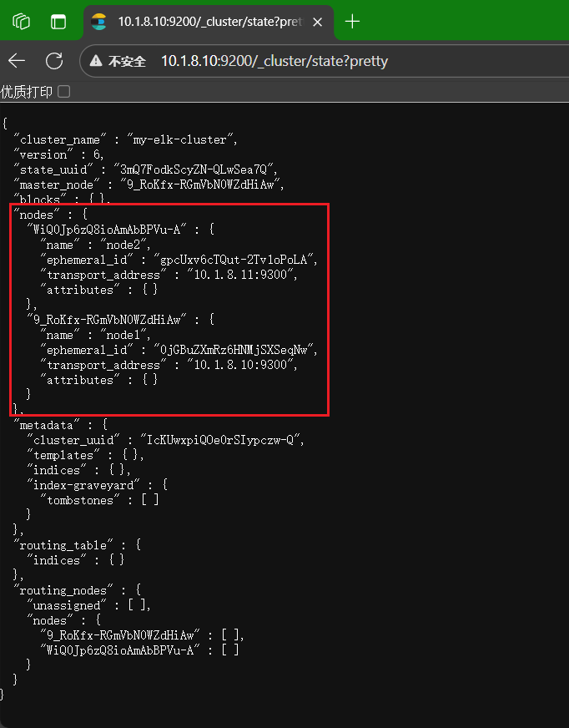Click the Elasticsearch tab favicon
This screenshot has width=569, height=728.
[x=98, y=22]
